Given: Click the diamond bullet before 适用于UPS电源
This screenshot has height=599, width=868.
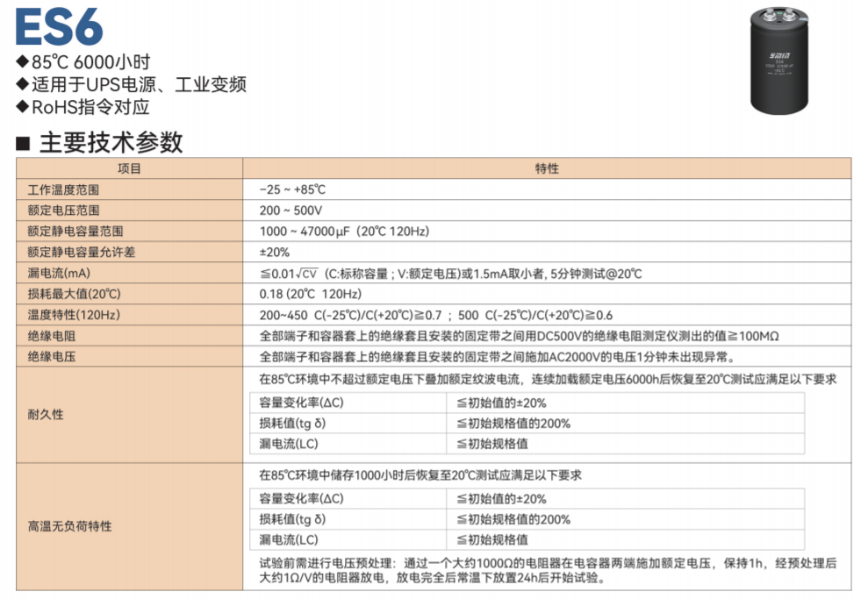Looking at the screenshot, I should click(23, 85).
